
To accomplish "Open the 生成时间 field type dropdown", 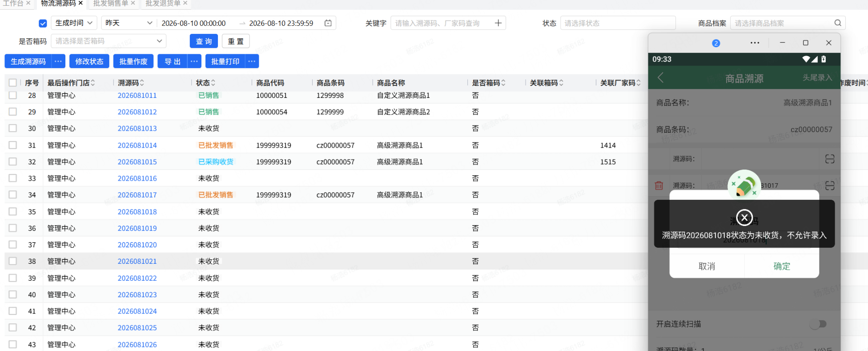I will click(74, 23).
